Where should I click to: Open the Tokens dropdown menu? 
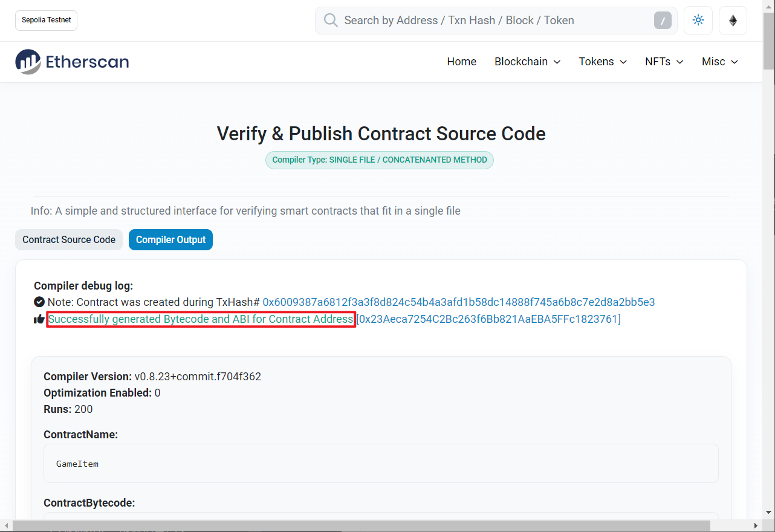click(602, 62)
